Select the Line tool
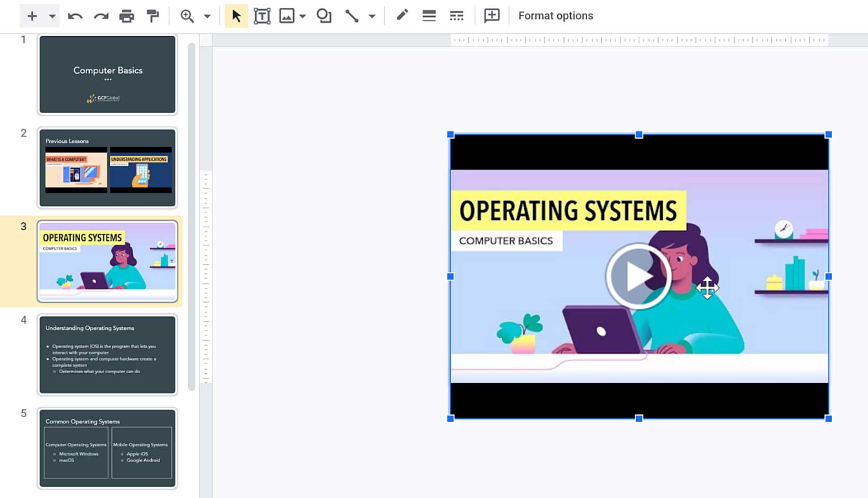Screen dimensions: 868x498 click(350, 15)
